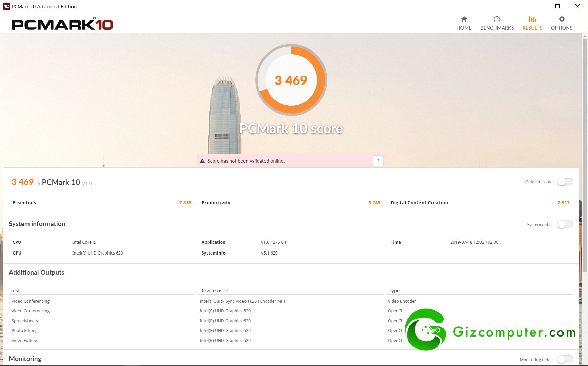
Task: Click the circular 3 469 score gauge
Action: pyautogui.click(x=291, y=80)
